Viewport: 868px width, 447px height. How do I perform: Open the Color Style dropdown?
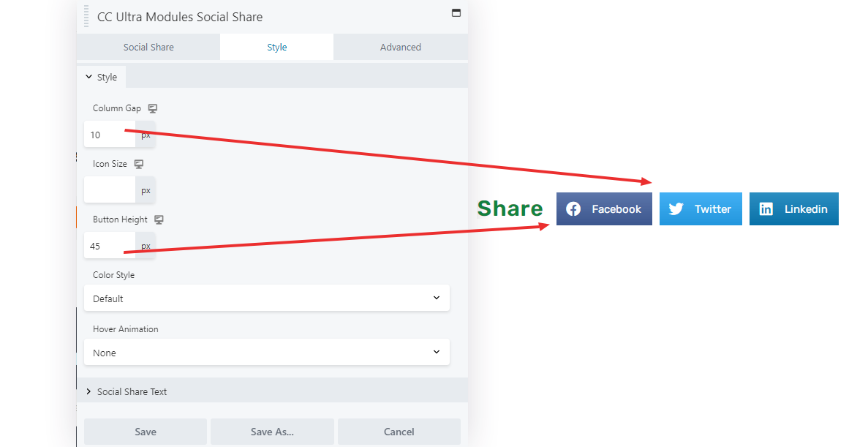click(x=267, y=298)
